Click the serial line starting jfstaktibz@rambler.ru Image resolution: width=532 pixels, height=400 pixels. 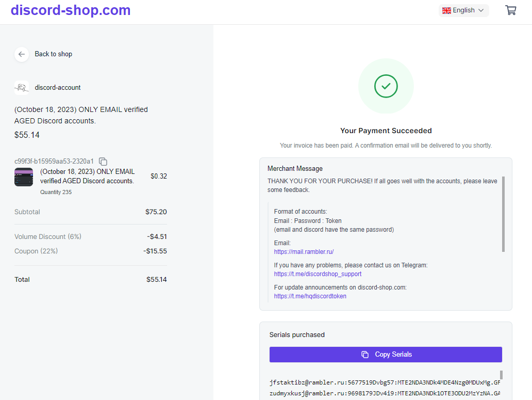385,382
